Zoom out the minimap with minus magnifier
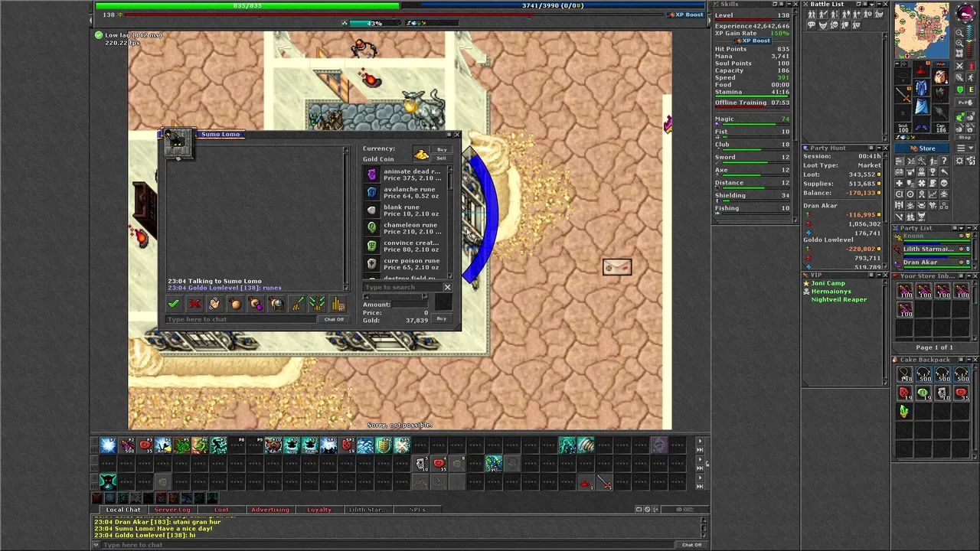This screenshot has width=980, height=551. pos(959,32)
